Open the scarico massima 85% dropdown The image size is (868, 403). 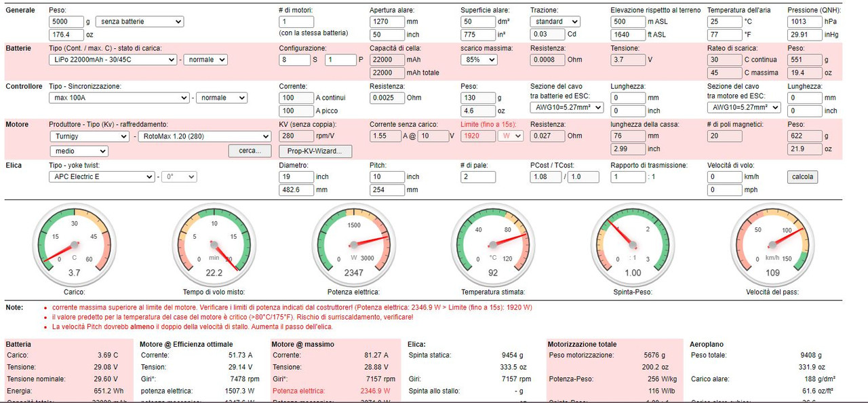(479, 60)
